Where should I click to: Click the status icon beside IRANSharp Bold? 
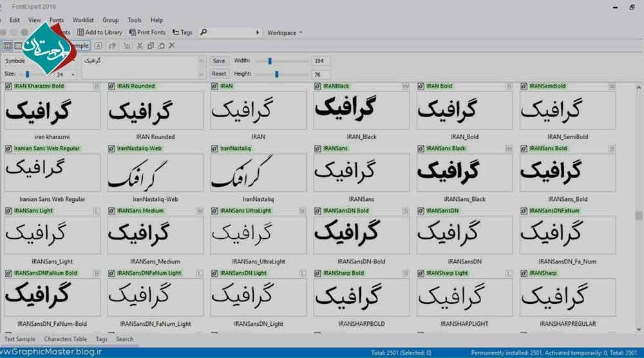pyautogui.click(x=317, y=274)
